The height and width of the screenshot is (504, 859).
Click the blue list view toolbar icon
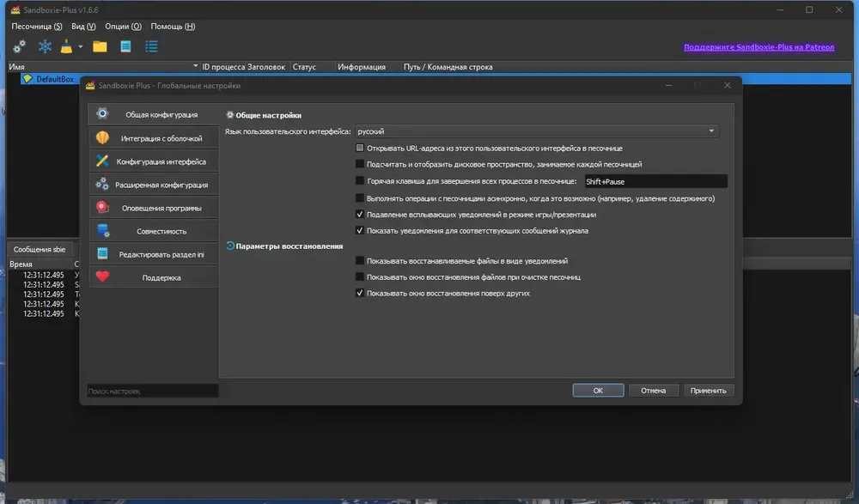click(x=151, y=46)
